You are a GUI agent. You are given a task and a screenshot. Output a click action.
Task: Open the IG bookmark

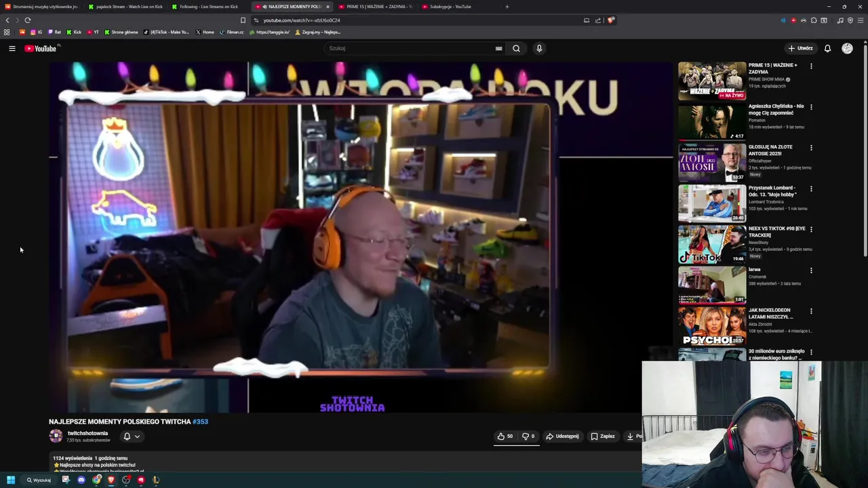(36, 32)
